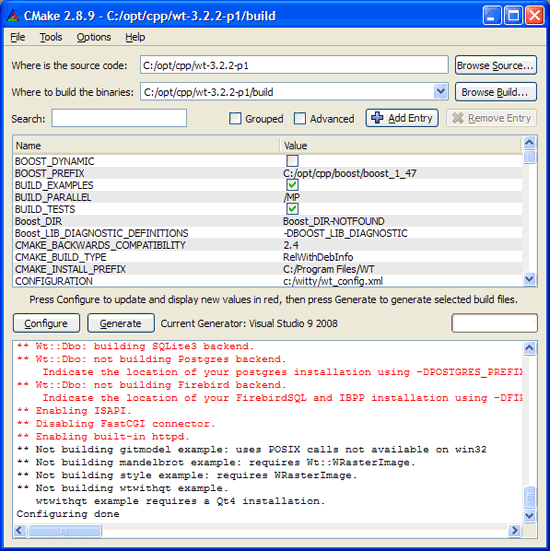Screen dimensions: 550x551
Task: Select the Boost_DIR entry name
Action: [x=38, y=221]
